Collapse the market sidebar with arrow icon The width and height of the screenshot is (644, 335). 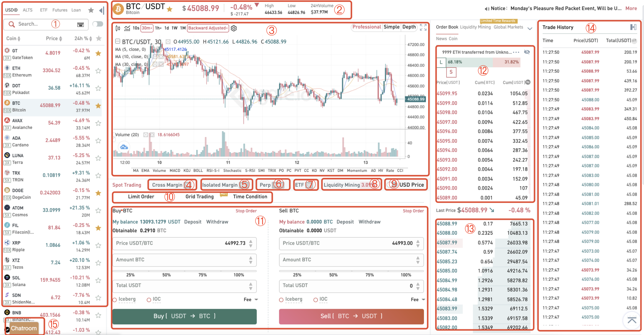[102, 11]
